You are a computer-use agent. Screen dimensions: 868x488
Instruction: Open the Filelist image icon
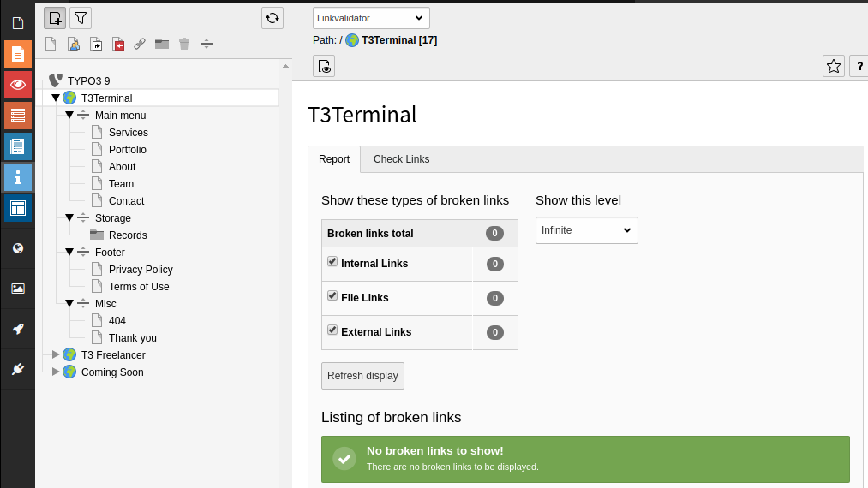18,289
